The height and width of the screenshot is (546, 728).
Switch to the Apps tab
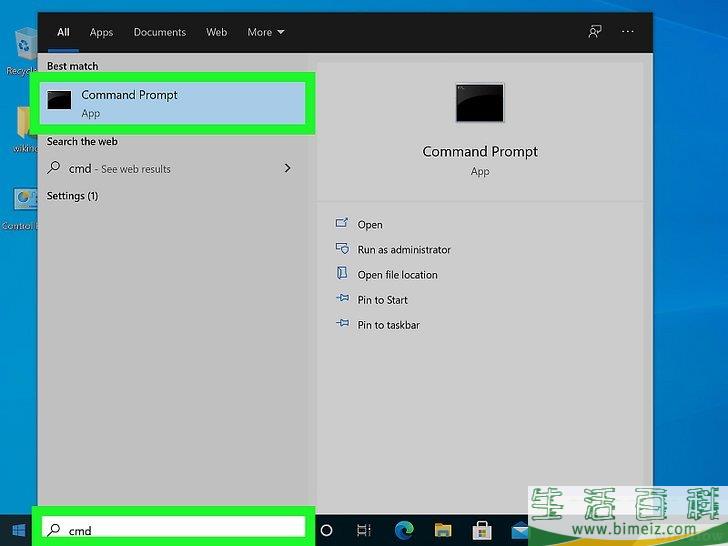(101, 32)
